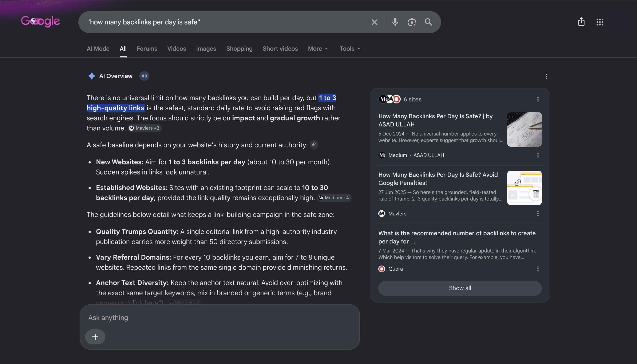The image size is (637, 364).
Task: Open the Images tab
Action: pos(206,49)
